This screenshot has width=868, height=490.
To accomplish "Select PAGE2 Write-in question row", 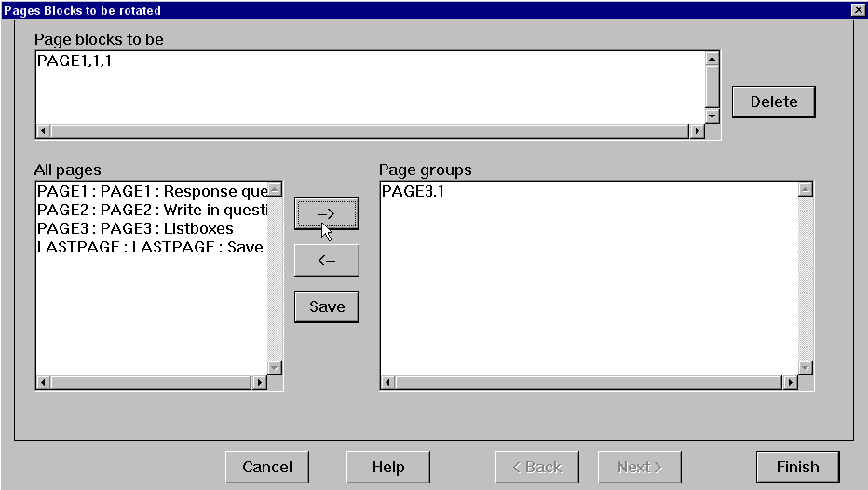I will coord(152,211).
